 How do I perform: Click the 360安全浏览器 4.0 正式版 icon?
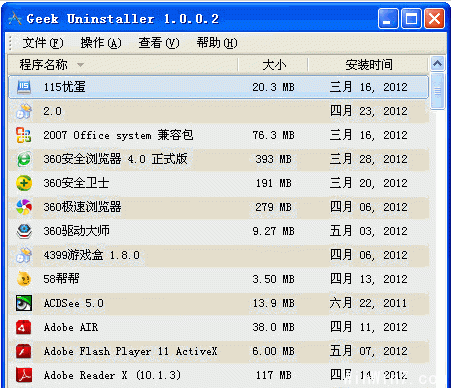pos(24,159)
